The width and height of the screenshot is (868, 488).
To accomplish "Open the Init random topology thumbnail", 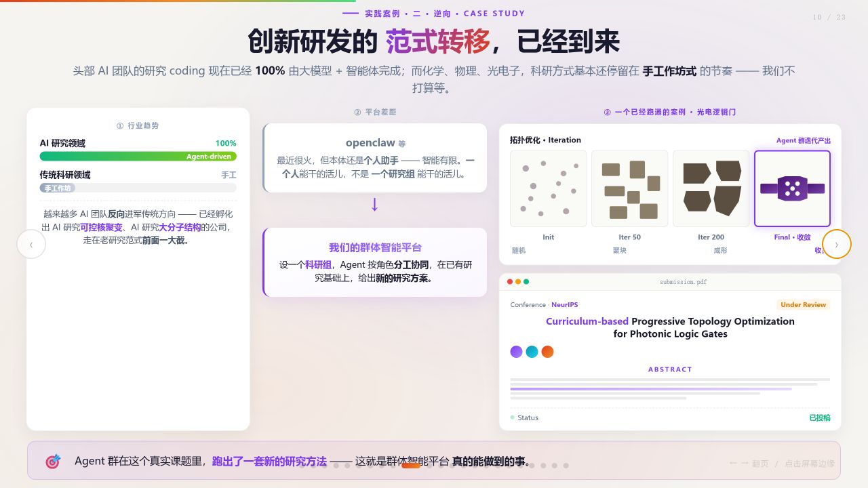I will 549,188.
